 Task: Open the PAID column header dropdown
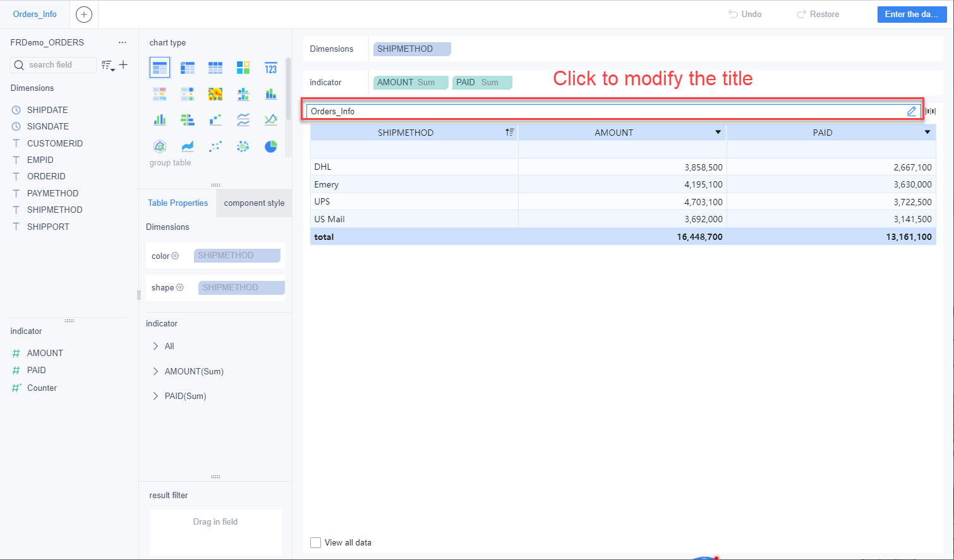927,132
